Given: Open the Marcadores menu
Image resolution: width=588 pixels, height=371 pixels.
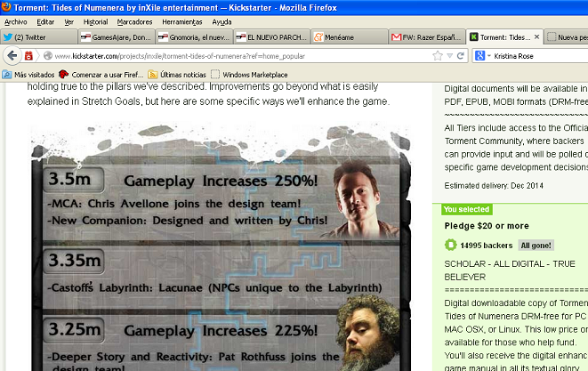Looking at the screenshot, I should 134,22.
